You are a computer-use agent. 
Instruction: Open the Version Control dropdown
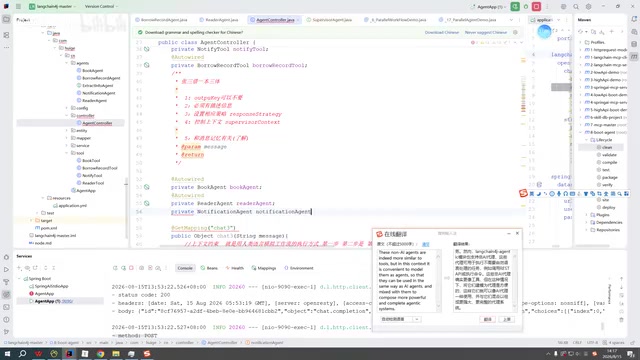[101, 7]
